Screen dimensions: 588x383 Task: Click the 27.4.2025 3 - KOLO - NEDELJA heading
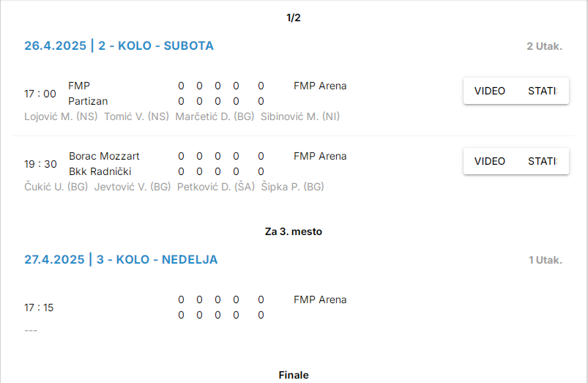(121, 259)
